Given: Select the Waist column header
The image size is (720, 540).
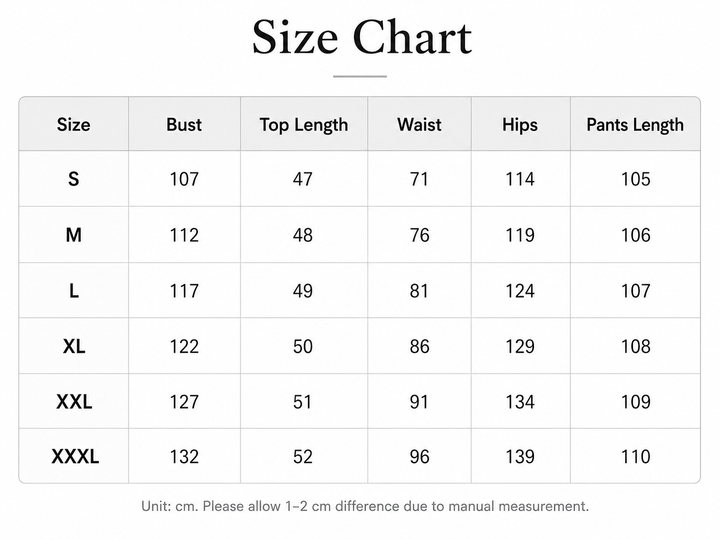Looking at the screenshot, I should [x=419, y=124].
